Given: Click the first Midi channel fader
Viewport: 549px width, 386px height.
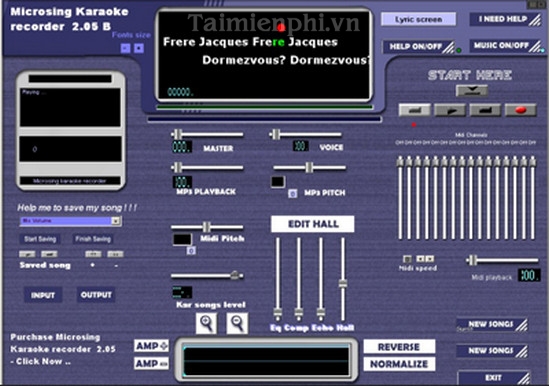Looking at the screenshot, I should point(400,162).
